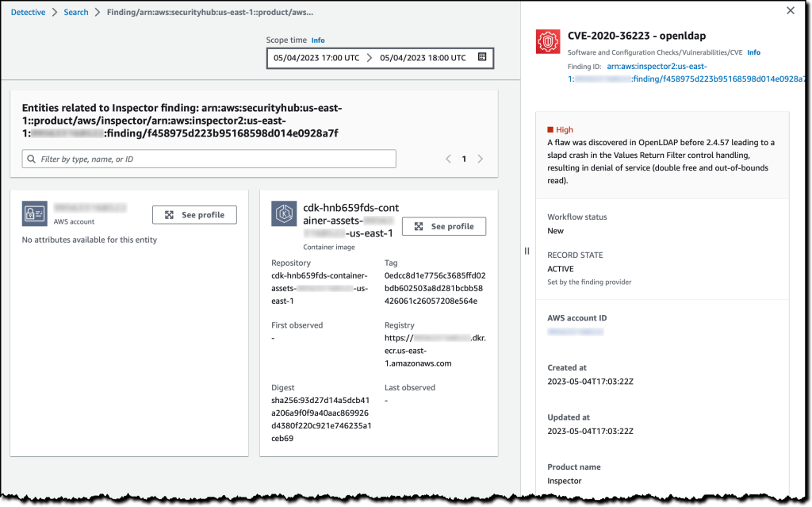Open the Info link next to Vulnerabilities/CVE
This screenshot has width=812, height=507.
point(753,52)
